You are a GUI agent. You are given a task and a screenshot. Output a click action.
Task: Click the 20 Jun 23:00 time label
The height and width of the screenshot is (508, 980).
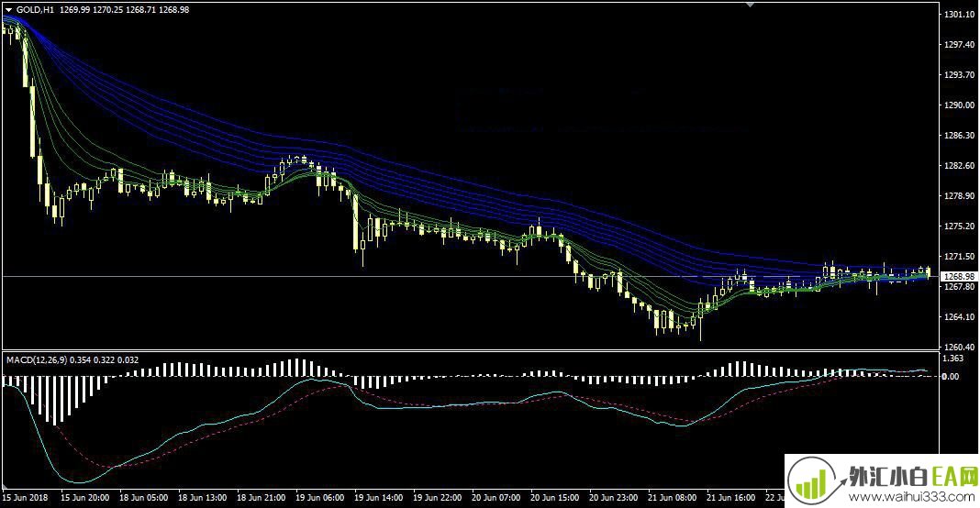[x=614, y=497]
